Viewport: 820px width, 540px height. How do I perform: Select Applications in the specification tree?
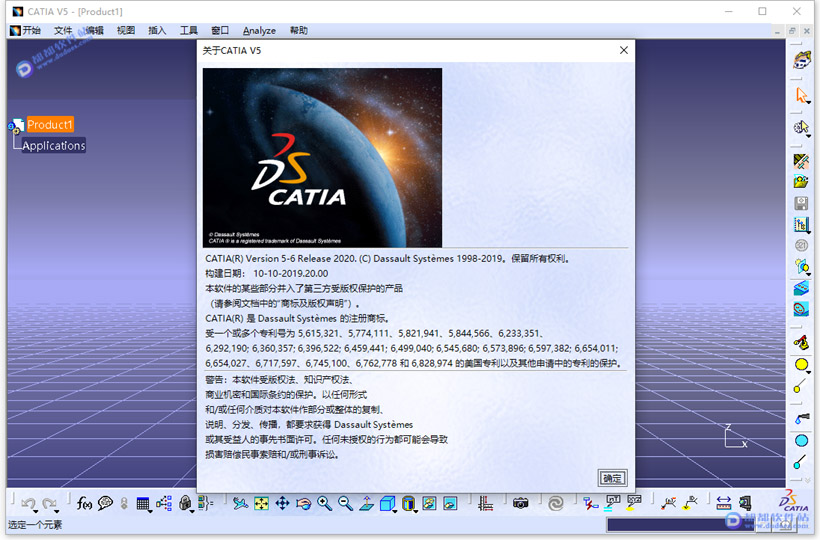[53, 145]
